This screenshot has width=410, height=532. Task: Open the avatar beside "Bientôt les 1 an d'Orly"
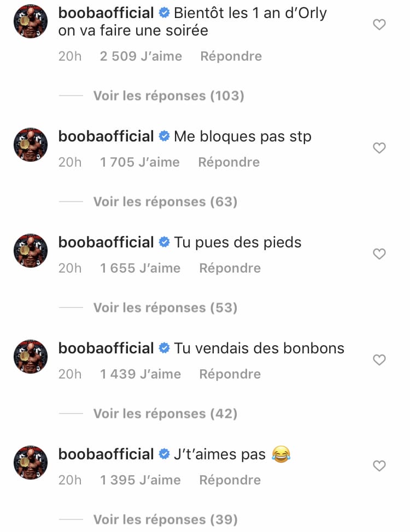[x=30, y=21]
